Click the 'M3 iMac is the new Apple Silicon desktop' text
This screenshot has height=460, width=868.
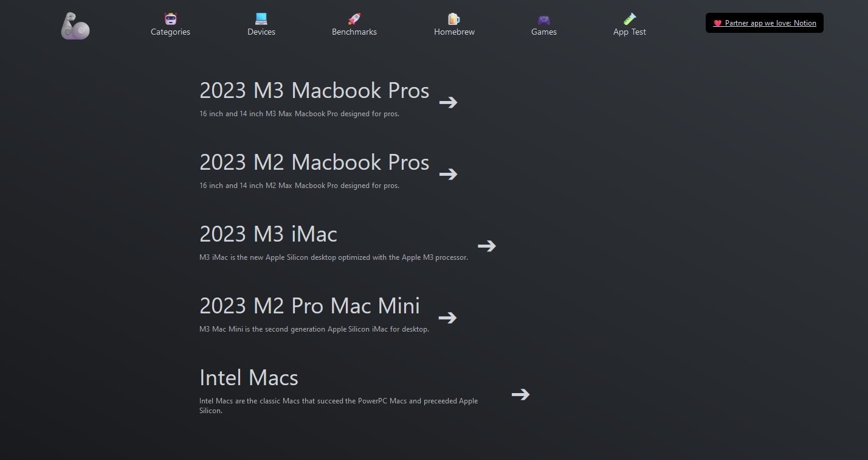click(x=334, y=257)
